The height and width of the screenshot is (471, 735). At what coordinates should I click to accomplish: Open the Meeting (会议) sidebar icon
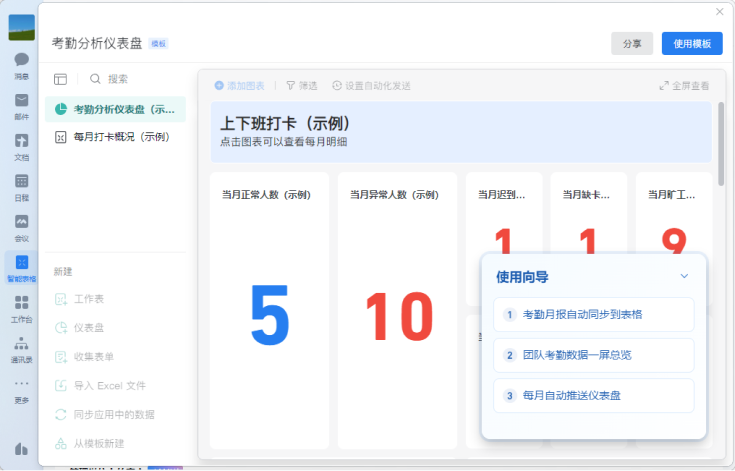[x=22, y=228]
